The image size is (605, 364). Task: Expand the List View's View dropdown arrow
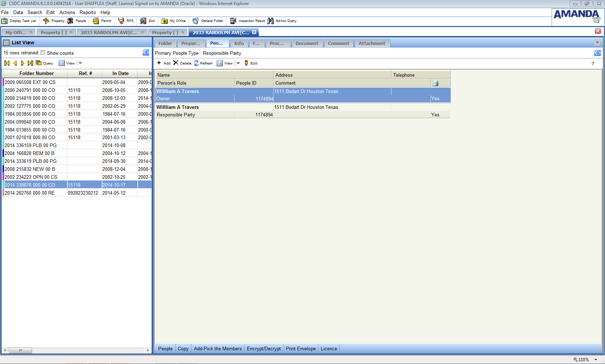[80, 63]
